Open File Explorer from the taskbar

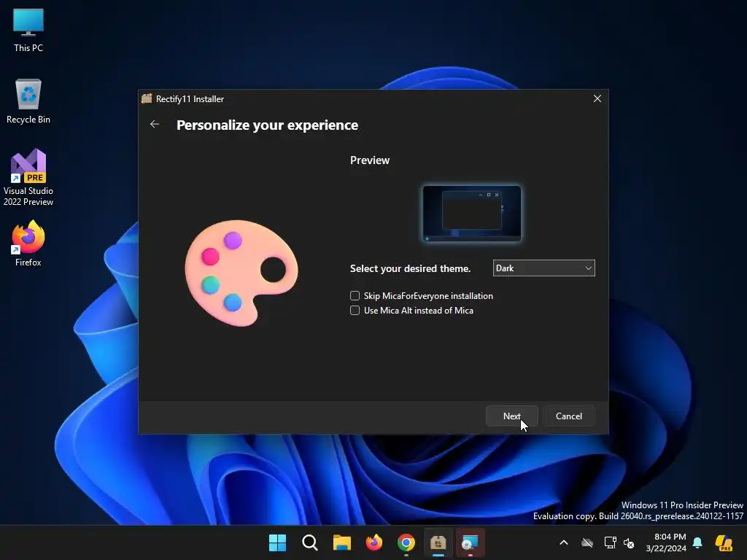click(341, 542)
